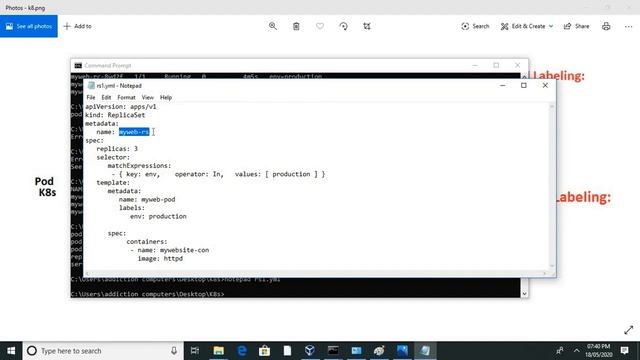Screen dimensions: 640x360
Task: Open the Notepad View menu
Action: point(147,98)
